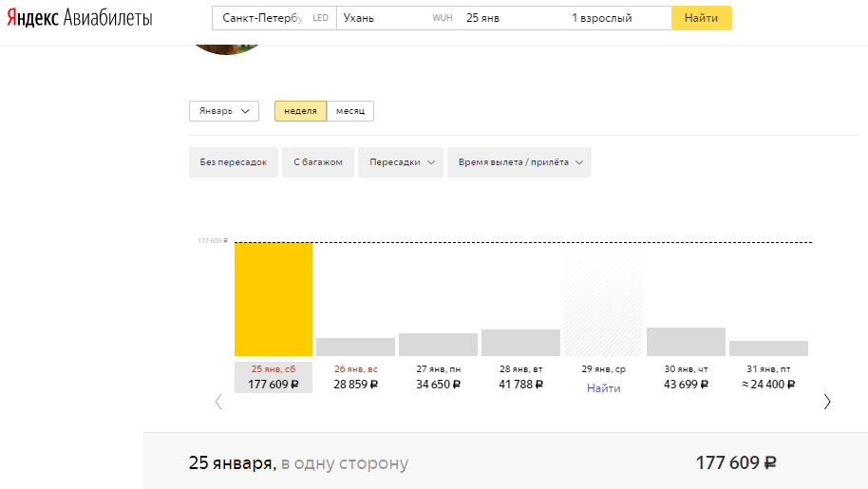Open the Январь month dropdown
Image resolution: width=868 pixels, height=489 pixels.
[x=224, y=111]
